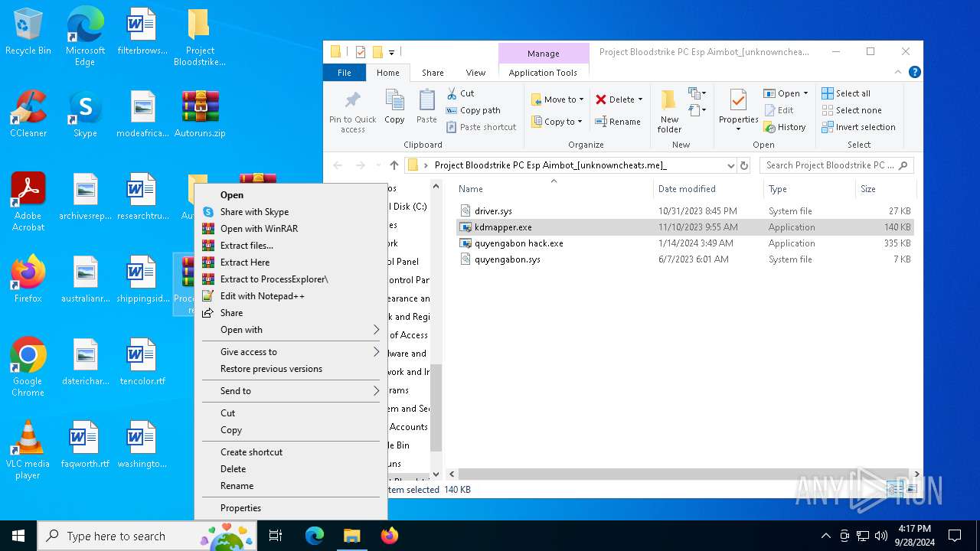Expand the Delete dropdown arrow
This screenshot has height=551, width=980.
[x=640, y=99]
